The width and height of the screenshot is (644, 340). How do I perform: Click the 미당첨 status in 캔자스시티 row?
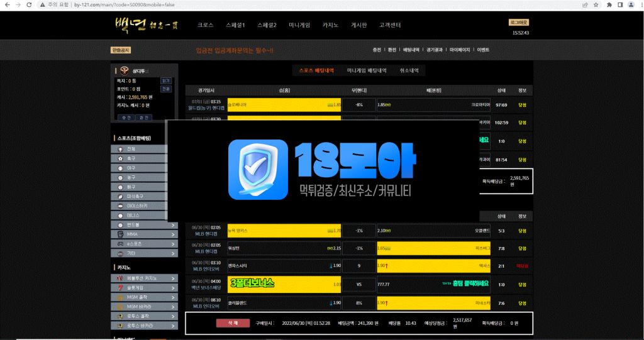522,266
